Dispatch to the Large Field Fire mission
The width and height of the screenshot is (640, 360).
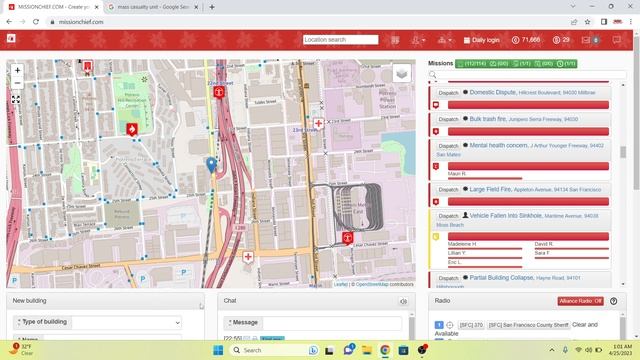tap(448, 190)
